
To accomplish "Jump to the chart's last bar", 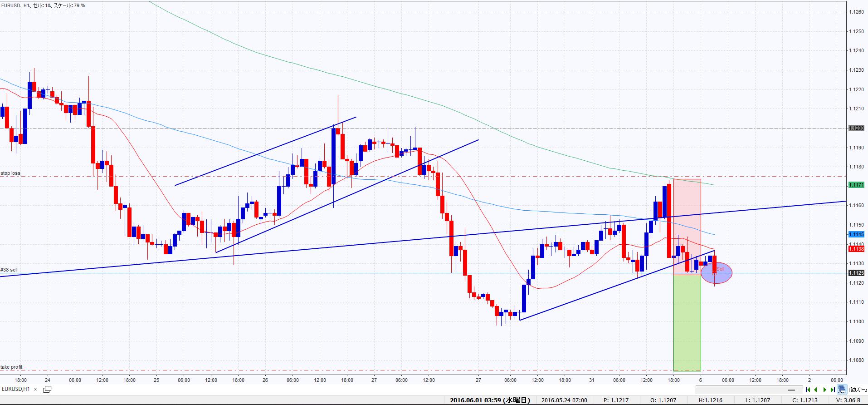I will 833,390.
